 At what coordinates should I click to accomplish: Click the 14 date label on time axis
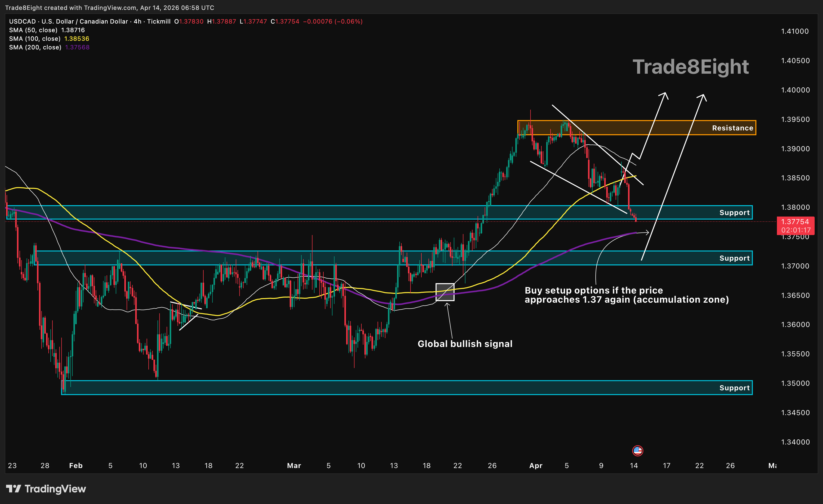[634, 466]
